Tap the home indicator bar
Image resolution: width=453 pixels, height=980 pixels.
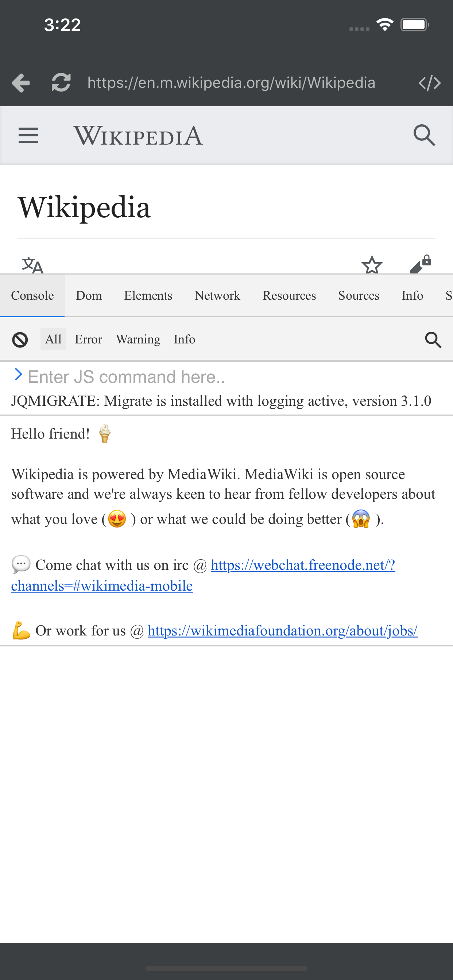(x=226, y=968)
